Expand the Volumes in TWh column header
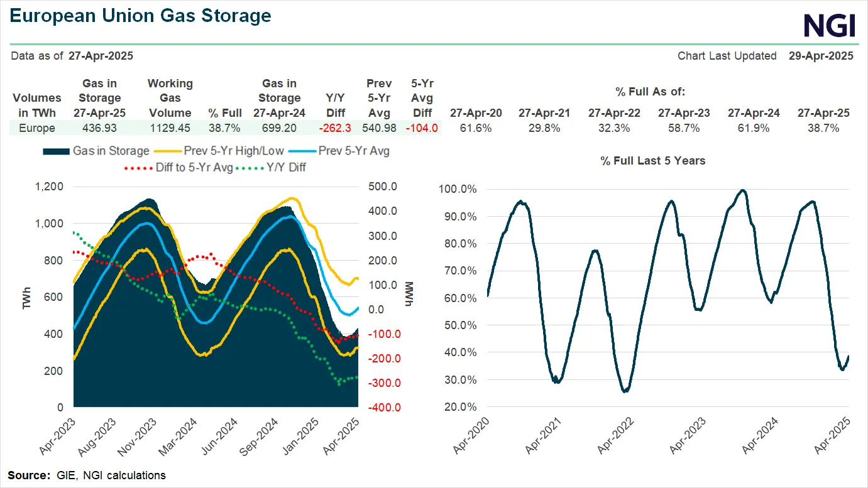868x488 pixels. point(36,106)
